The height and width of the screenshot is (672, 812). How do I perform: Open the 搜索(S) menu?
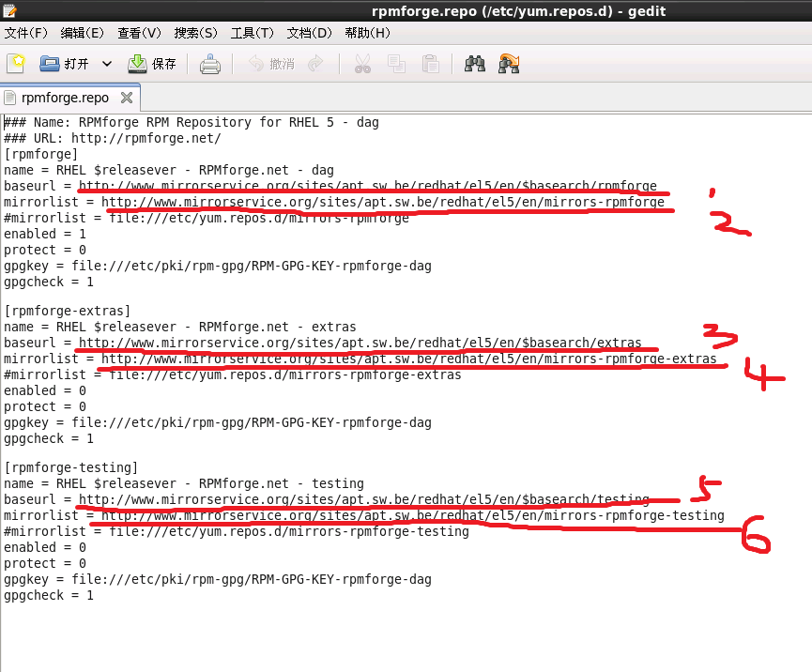coord(196,33)
